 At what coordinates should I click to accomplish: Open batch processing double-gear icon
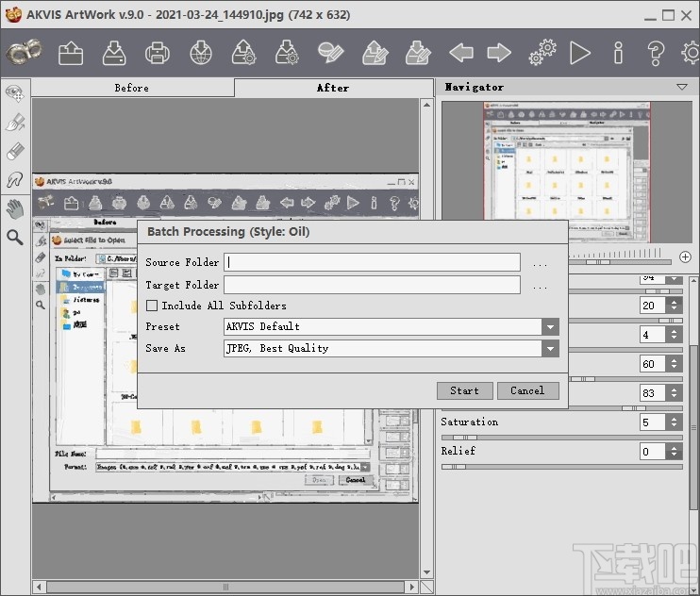(542, 53)
